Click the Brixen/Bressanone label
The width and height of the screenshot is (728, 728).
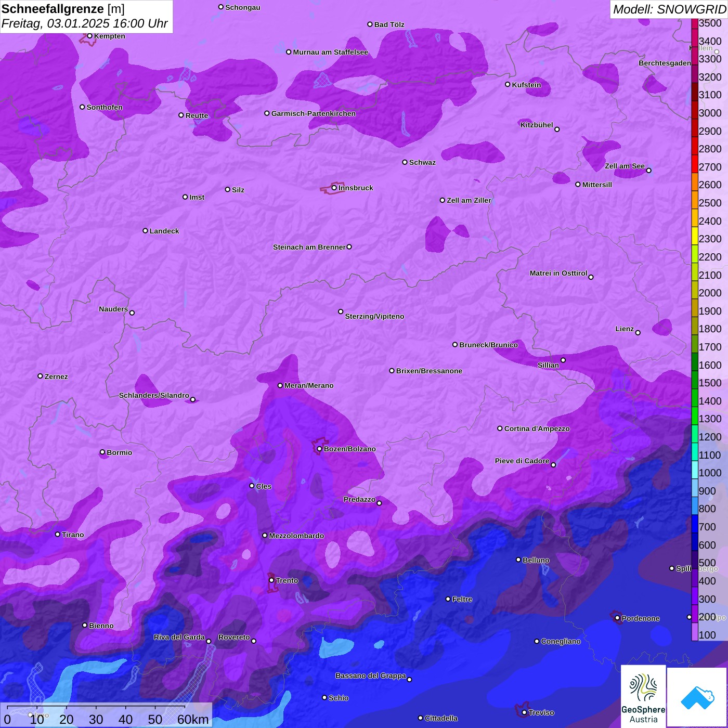[429, 371]
